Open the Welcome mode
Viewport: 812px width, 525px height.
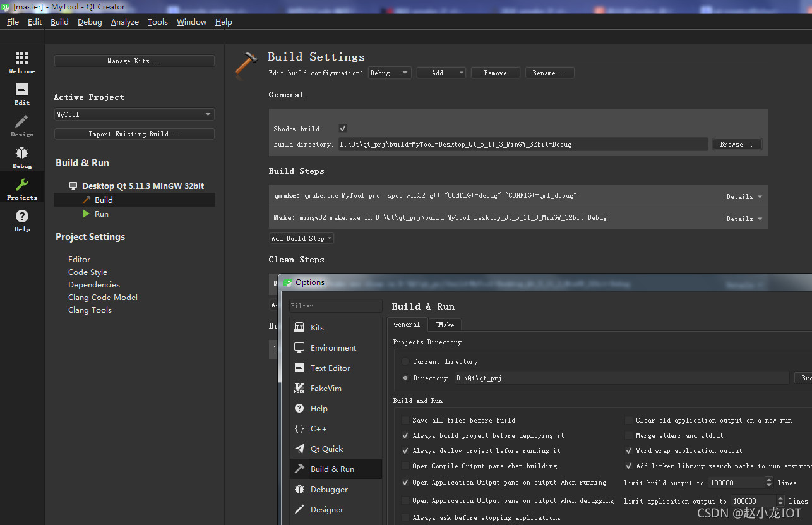click(22, 63)
